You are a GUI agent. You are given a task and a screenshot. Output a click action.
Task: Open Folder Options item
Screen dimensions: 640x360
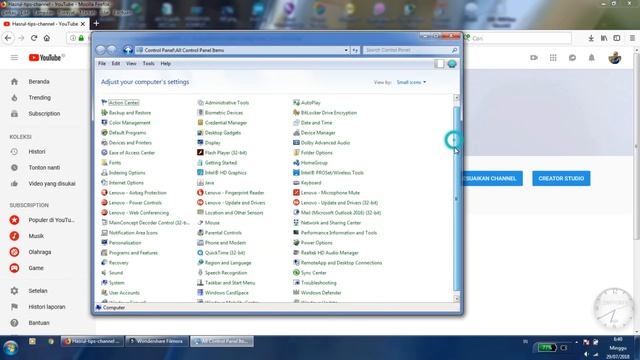(313, 153)
